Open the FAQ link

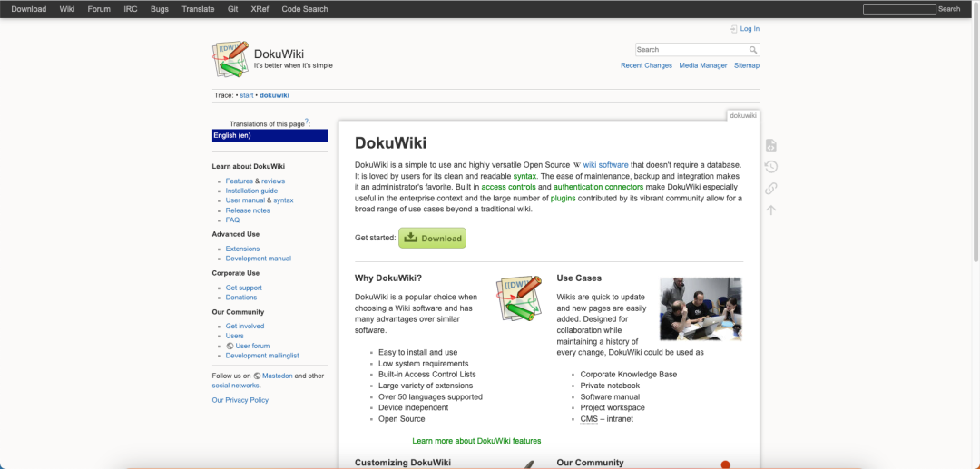coord(232,220)
